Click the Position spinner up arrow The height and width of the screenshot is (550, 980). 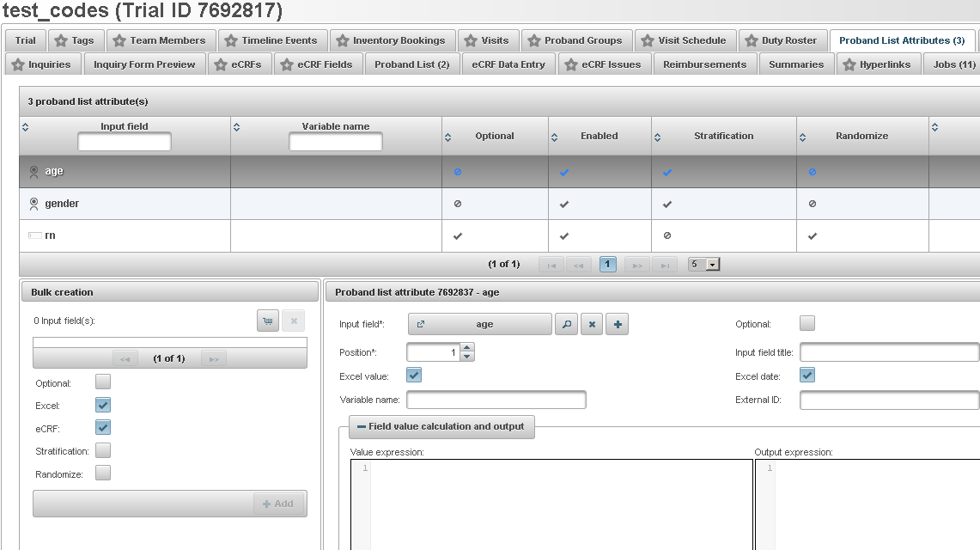point(465,347)
